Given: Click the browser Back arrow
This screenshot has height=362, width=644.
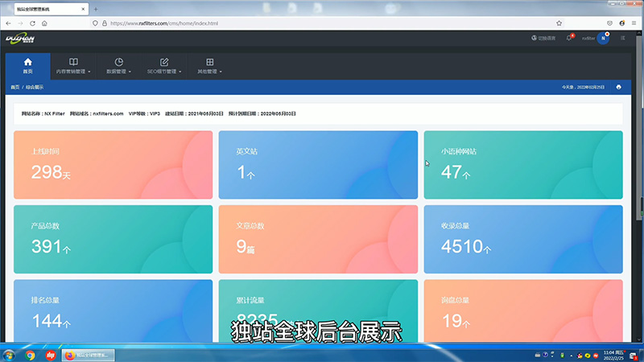Looking at the screenshot, I should (x=9, y=23).
